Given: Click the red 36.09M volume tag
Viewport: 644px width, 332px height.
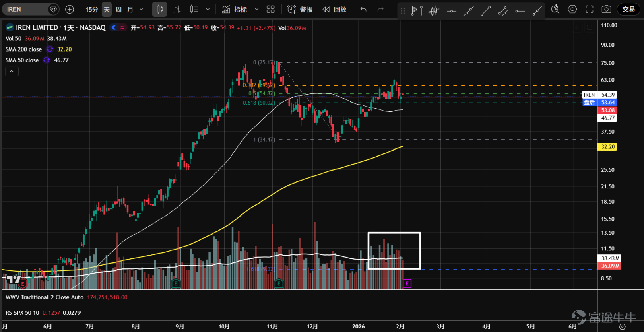Looking at the screenshot, I should point(610,266).
